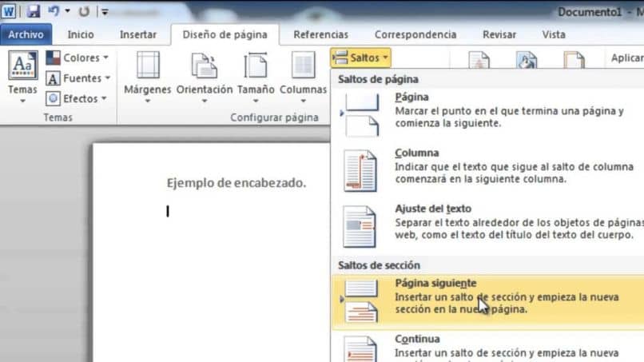This screenshot has height=362, width=644.
Task: Go to the Revisar tab
Action: (x=499, y=34)
